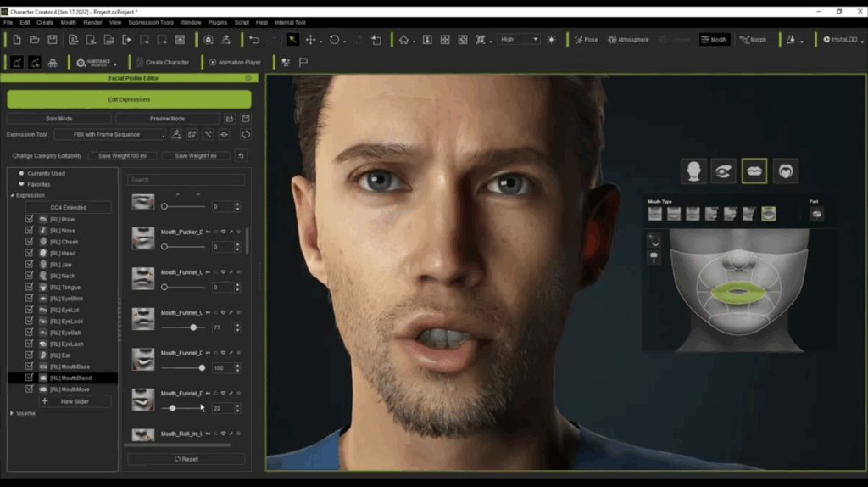Open project with the folder icon
Screen dimensions: 868x487
(x=34, y=40)
